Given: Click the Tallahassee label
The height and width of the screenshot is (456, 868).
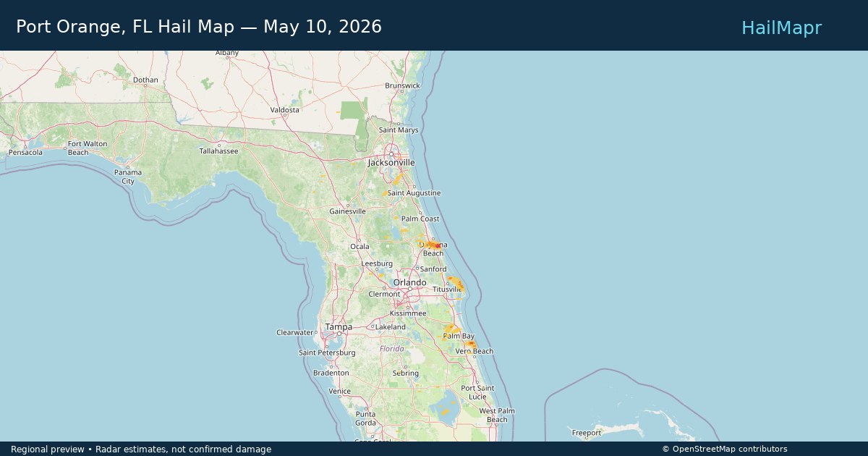Looking at the screenshot, I should tap(218, 151).
